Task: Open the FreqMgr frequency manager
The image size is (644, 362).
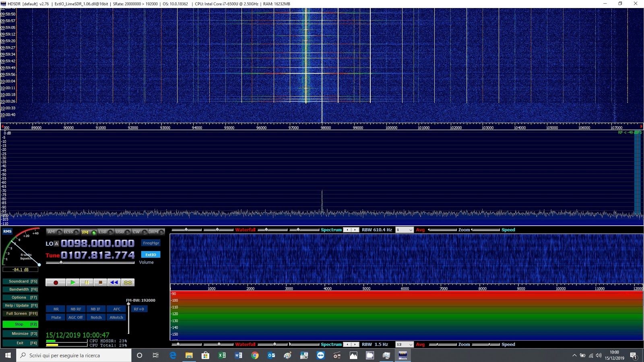Action: pyautogui.click(x=151, y=243)
